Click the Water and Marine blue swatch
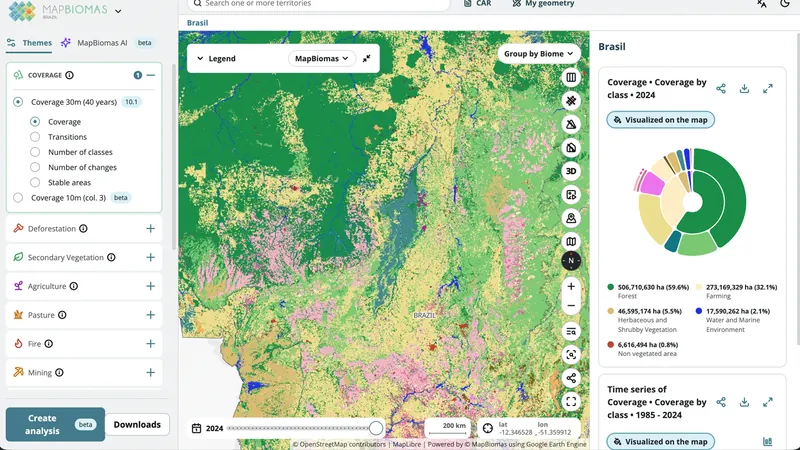This screenshot has width=800, height=450. [699, 311]
